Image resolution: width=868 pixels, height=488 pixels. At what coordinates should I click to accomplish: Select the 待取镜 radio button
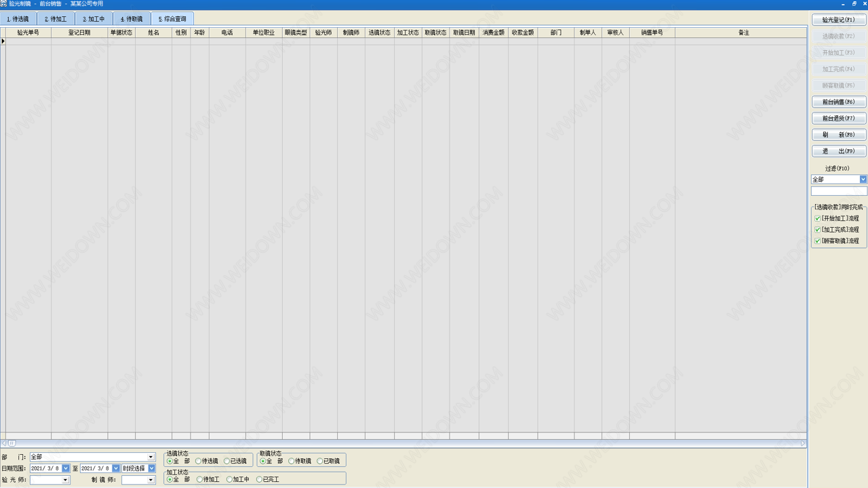pyautogui.click(x=292, y=462)
